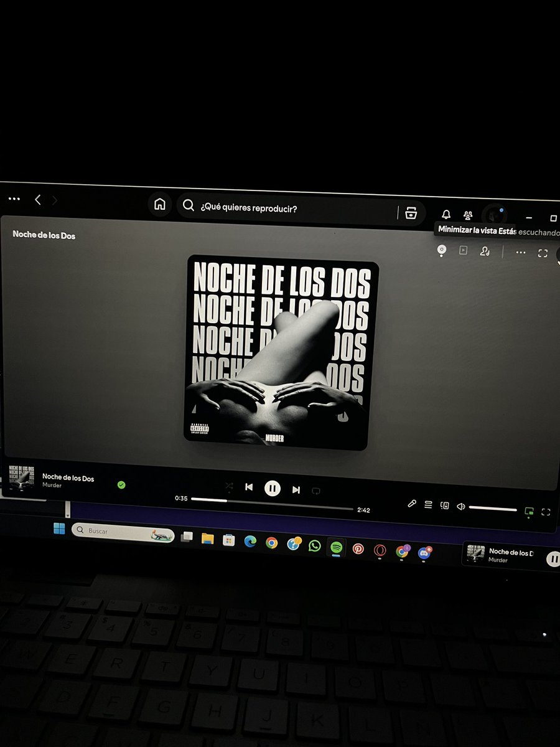Click the 'Noche de los Dos' view title

[44, 235]
